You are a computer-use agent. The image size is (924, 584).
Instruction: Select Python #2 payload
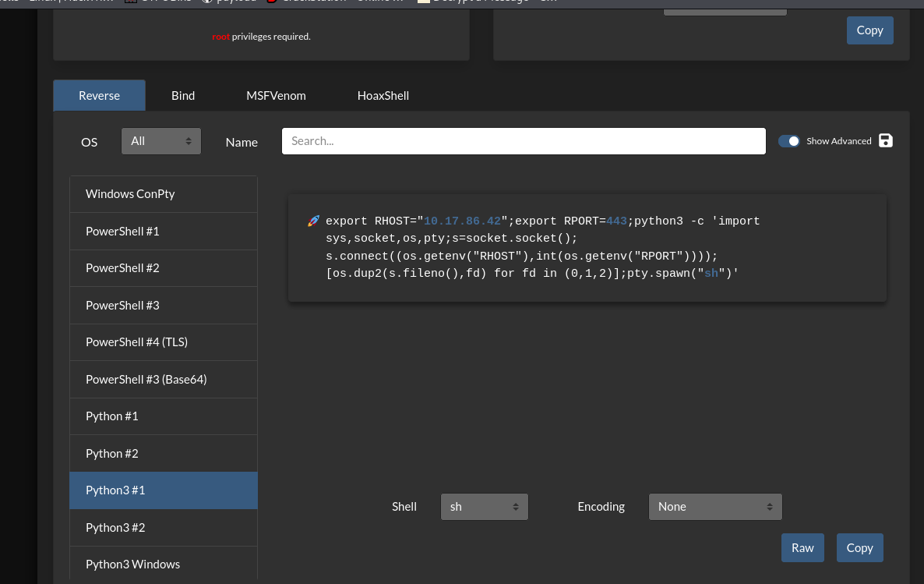(164, 454)
